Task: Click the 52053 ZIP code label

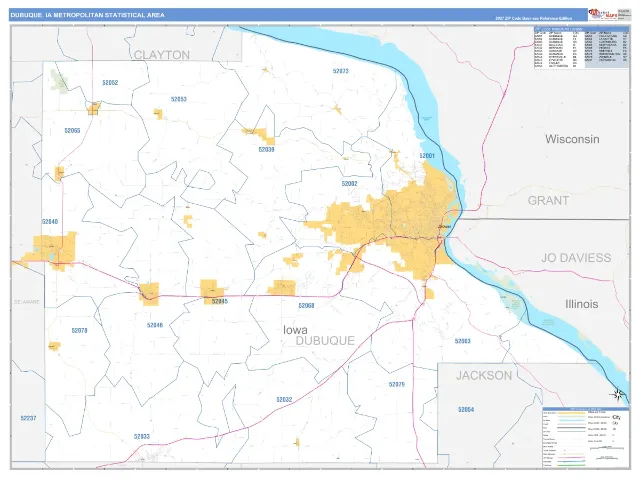Action: coord(179,99)
